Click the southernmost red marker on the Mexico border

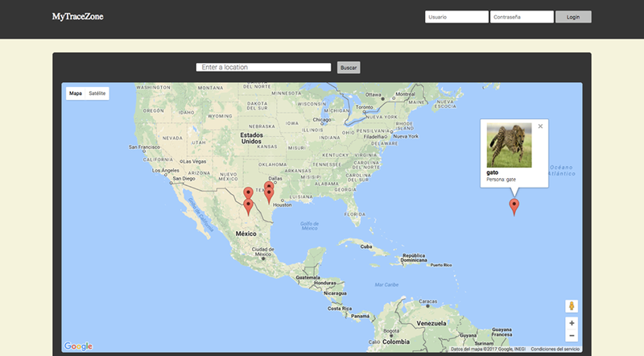[248, 206]
